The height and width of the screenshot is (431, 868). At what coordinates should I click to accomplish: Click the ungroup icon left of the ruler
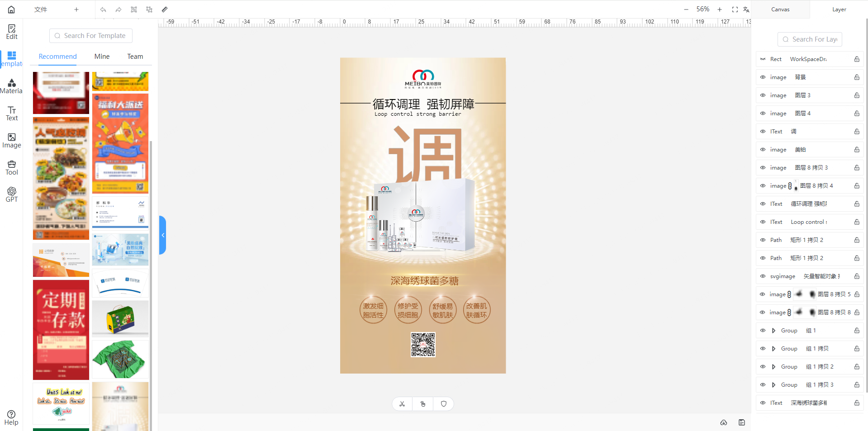point(149,9)
